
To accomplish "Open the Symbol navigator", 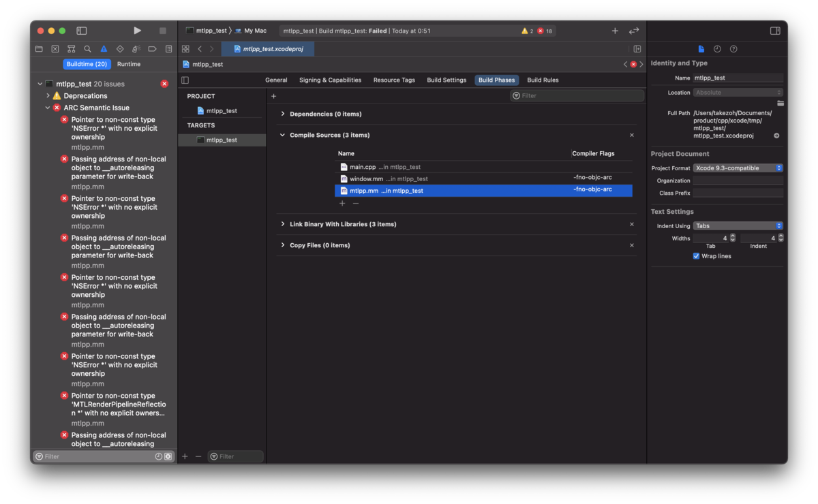I will 71,49.
